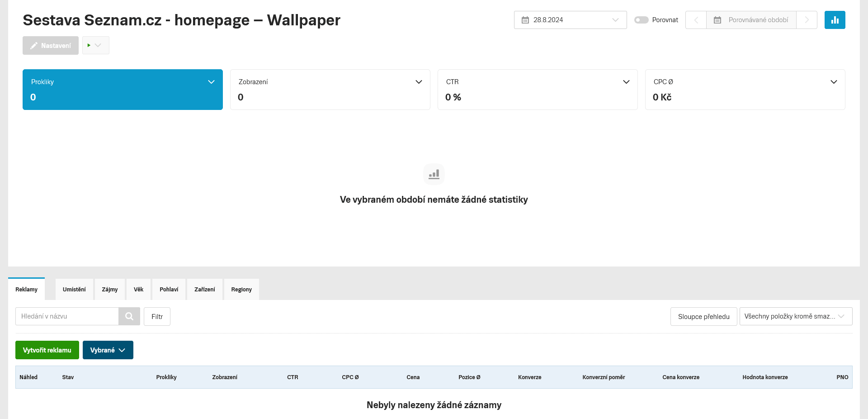Click the comparison period calendar icon
The height and width of the screenshot is (419, 868).
click(x=717, y=20)
